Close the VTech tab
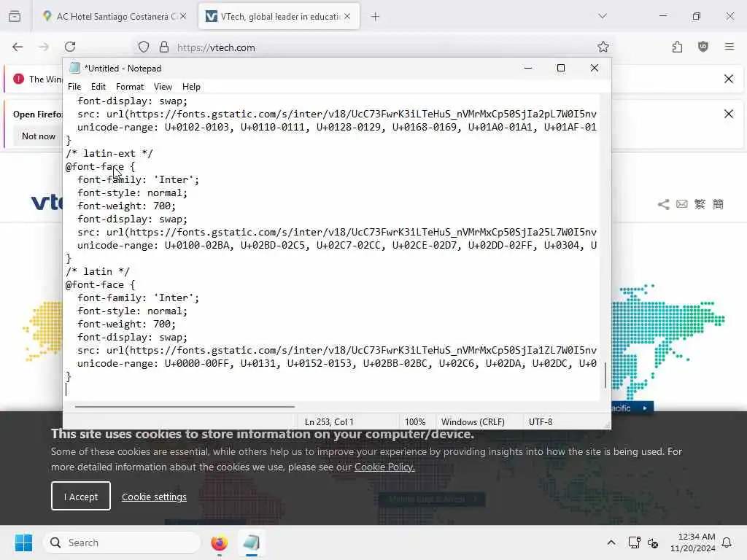Viewport: 747px width, 560px height. 347,16
